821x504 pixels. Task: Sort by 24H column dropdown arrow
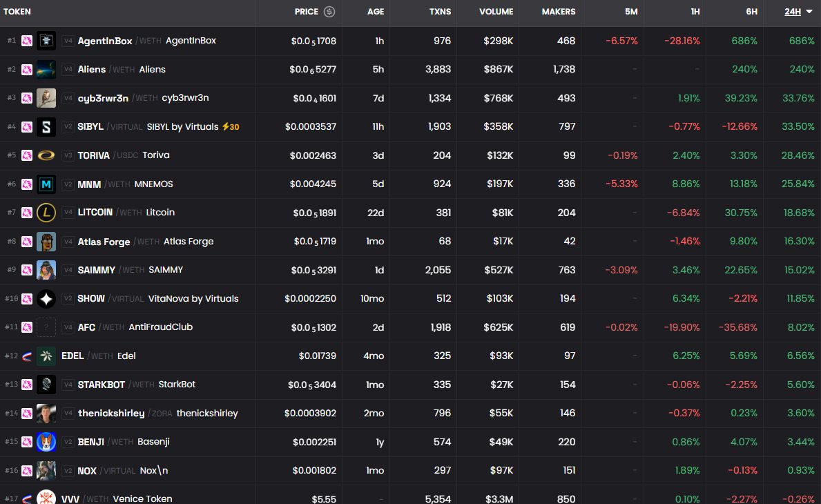tap(809, 12)
